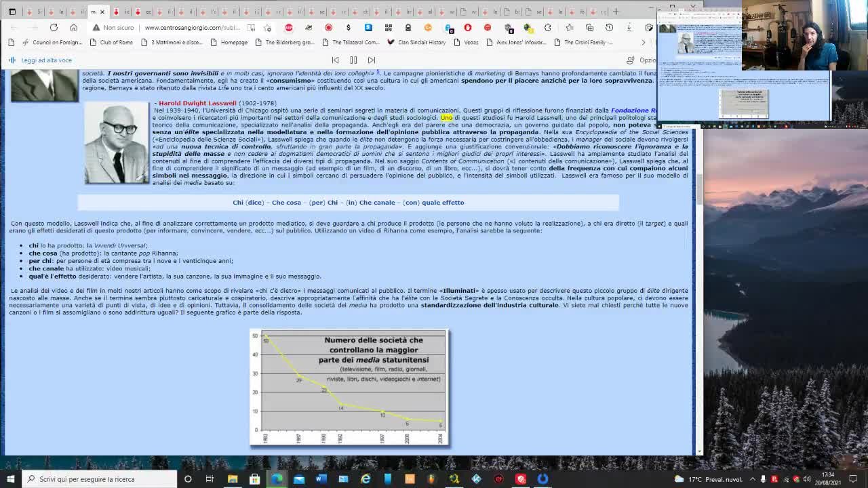Click the browser refresh button
This screenshot has width=868, height=488.
(54, 27)
